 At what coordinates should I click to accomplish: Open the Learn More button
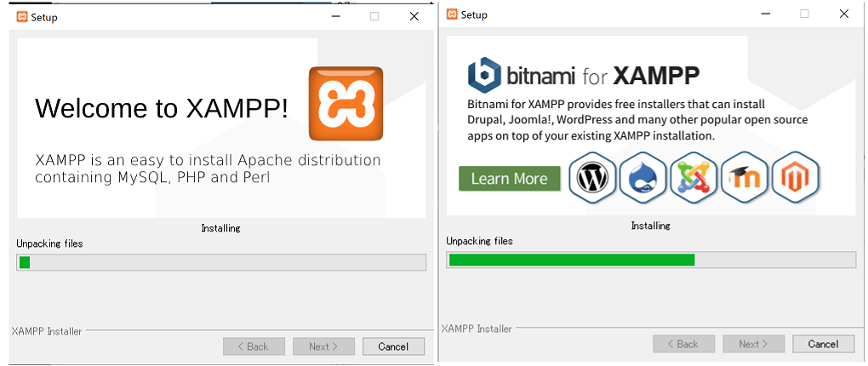[509, 179]
